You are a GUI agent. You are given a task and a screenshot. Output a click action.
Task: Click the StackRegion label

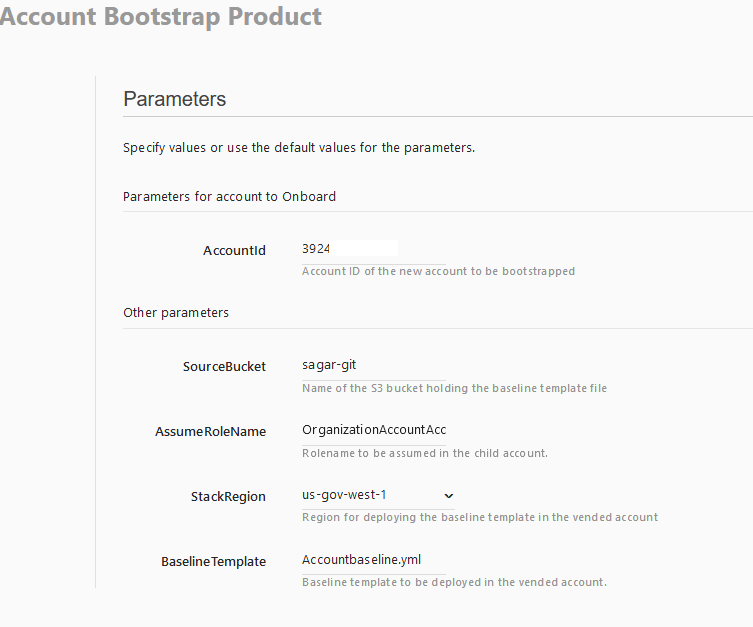tap(228, 496)
